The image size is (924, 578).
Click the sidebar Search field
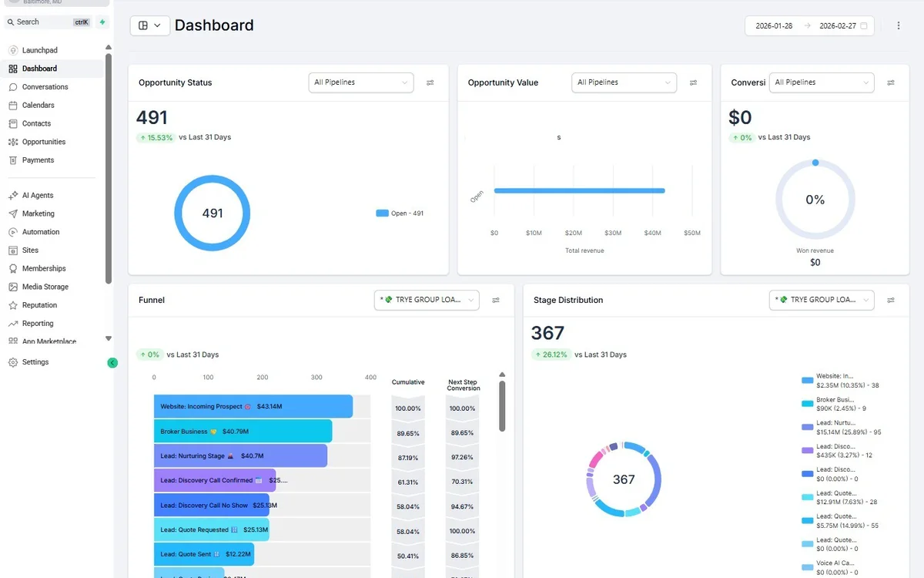49,22
